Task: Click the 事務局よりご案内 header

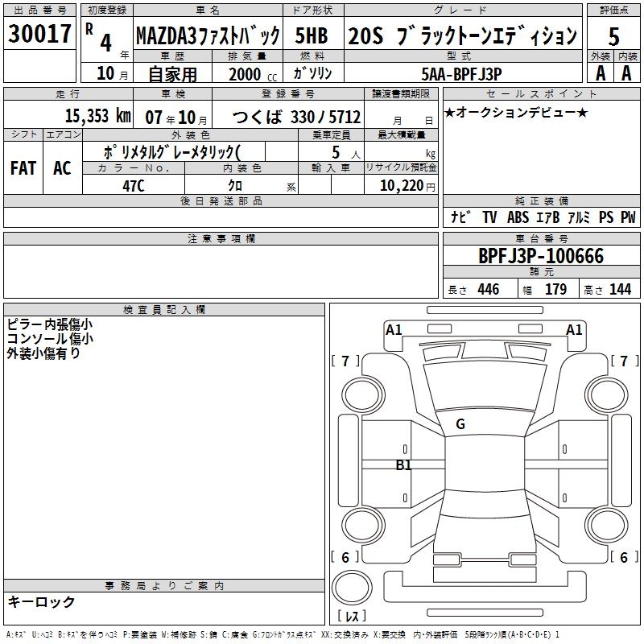Action: coord(164,586)
